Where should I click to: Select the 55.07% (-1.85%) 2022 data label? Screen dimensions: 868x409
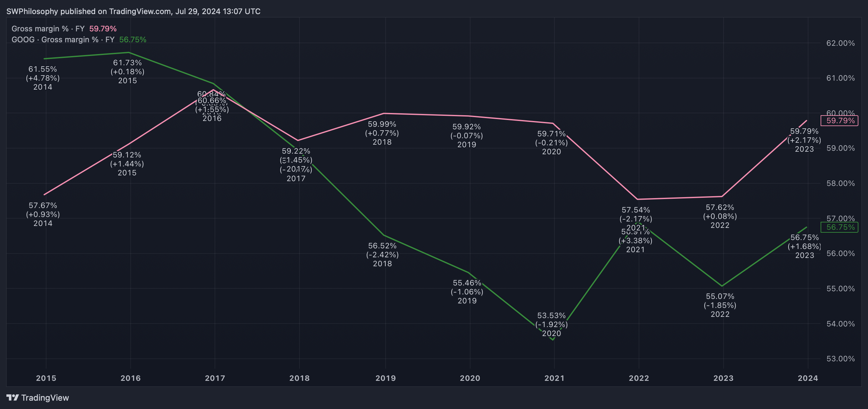(720, 305)
